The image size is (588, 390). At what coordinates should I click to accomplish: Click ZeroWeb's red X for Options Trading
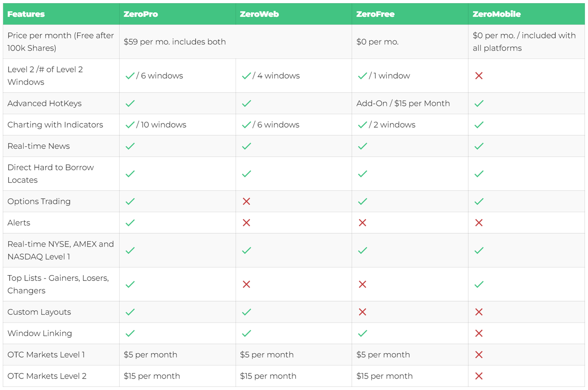tap(246, 201)
